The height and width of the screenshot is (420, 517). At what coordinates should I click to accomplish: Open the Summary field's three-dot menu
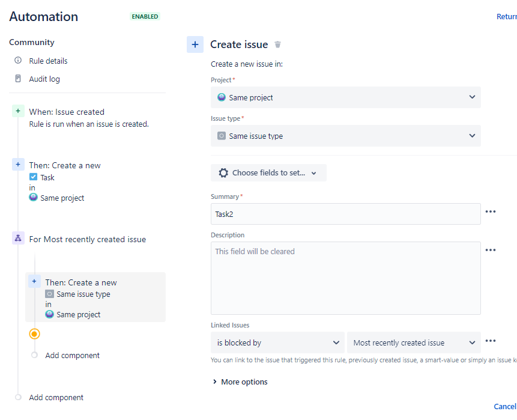tap(491, 212)
